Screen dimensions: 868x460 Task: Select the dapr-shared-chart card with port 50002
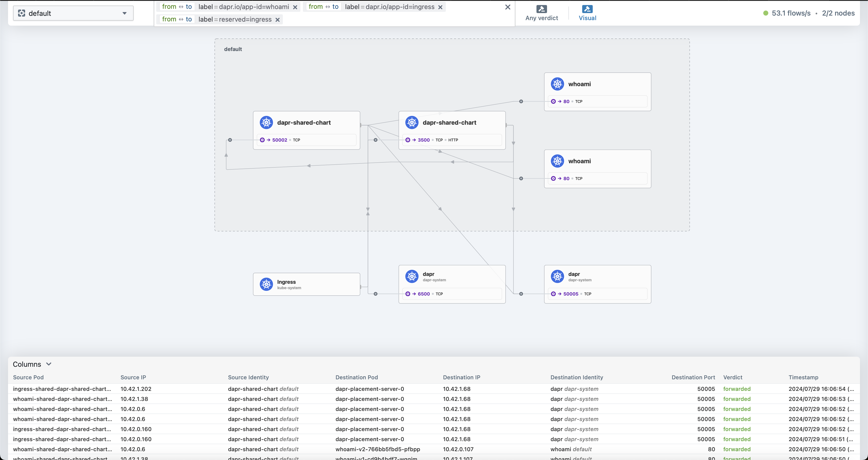pyautogui.click(x=306, y=130)
